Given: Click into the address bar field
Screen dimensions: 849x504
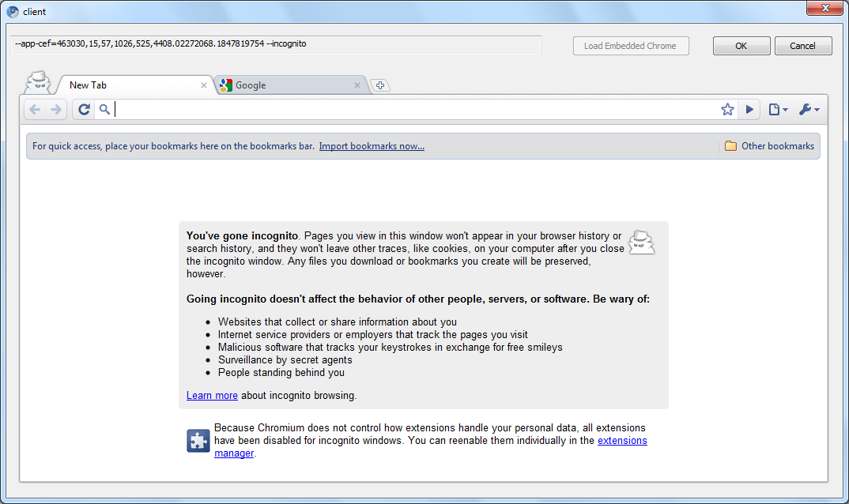Looking at the screenshot, I should coord(411,110).
